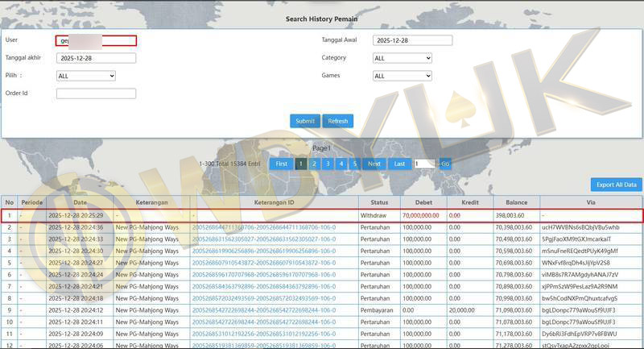The height and width of the screenshot is (349, 644).
Task: Open page 5 of results
Action: pyautogui.click(x=354, y=164)
